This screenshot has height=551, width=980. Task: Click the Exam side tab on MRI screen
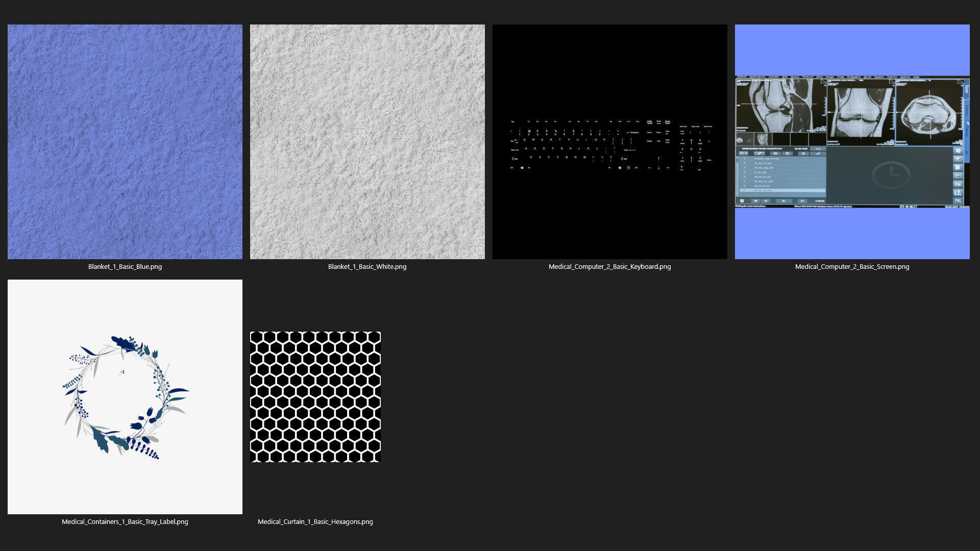966,90
